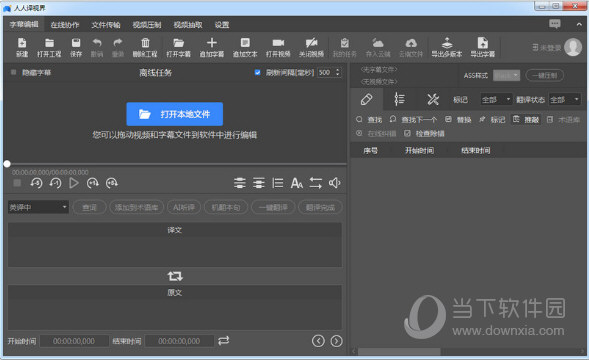Viewport: 589px width, 360px height.
Task: Open the 标记 filter dropdown 全部
Action: (x=496, y=100)
